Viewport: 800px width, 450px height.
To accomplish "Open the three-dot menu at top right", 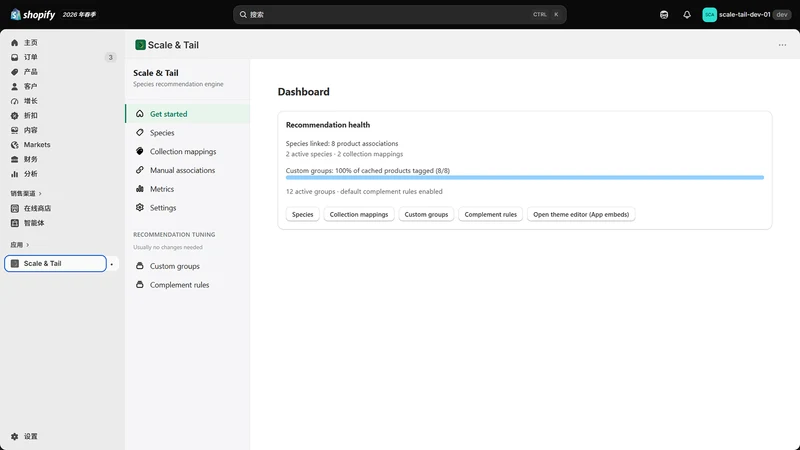I will tap(782, 45).
